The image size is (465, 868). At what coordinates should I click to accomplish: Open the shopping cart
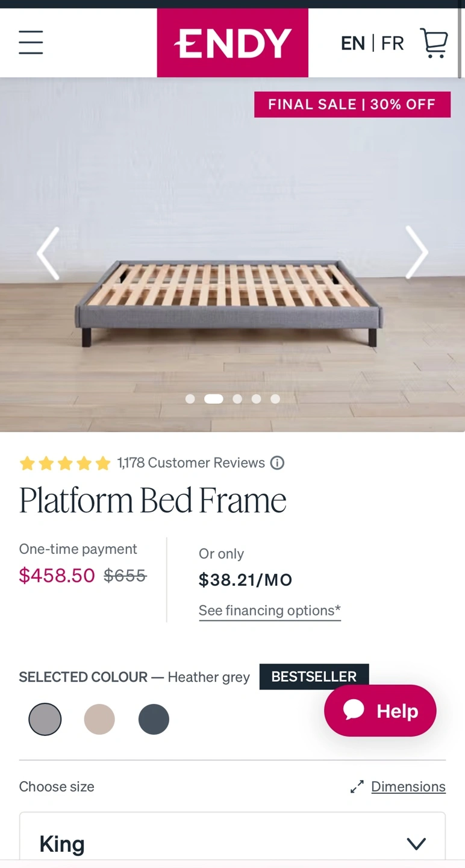pyautogui.click(x=434, y=43)
